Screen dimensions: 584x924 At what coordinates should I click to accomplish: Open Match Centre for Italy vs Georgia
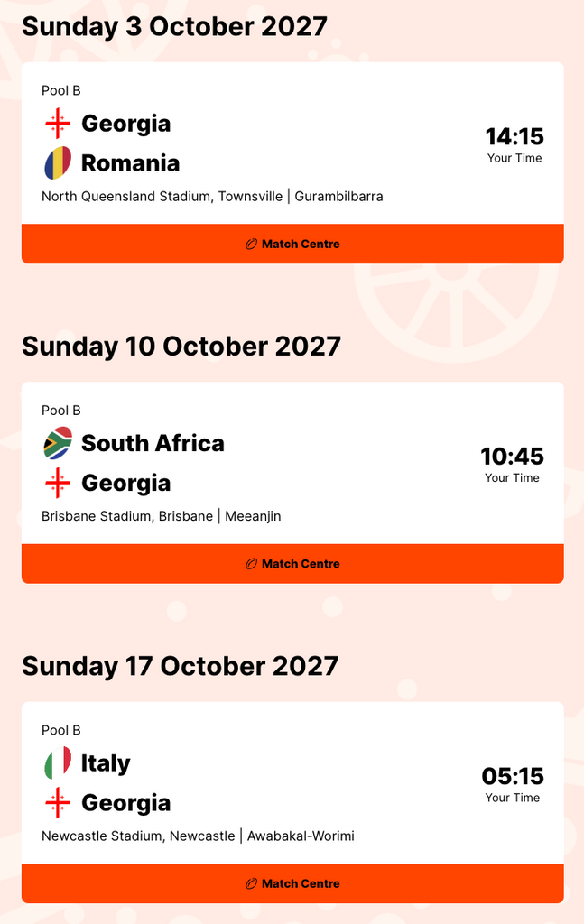292,883
